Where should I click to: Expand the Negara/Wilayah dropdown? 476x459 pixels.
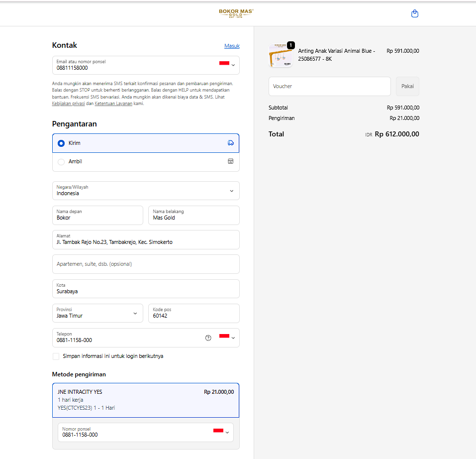[231, 191]
